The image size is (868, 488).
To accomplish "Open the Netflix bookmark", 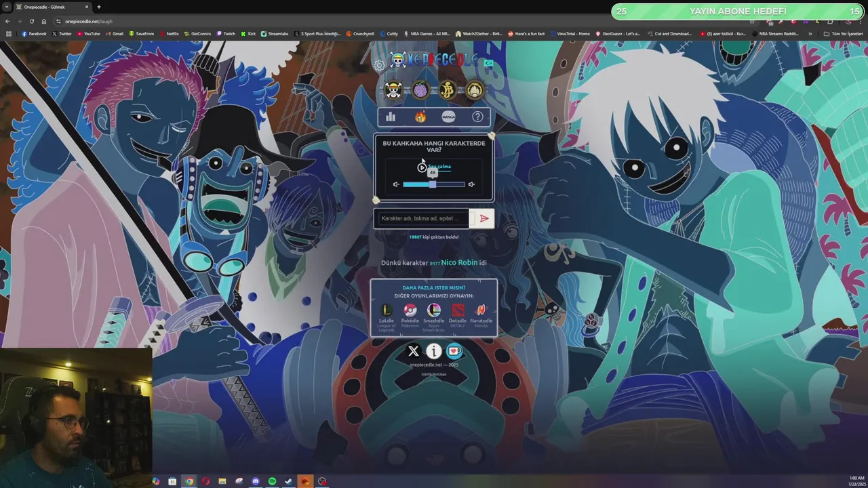I will click(169, 33).
